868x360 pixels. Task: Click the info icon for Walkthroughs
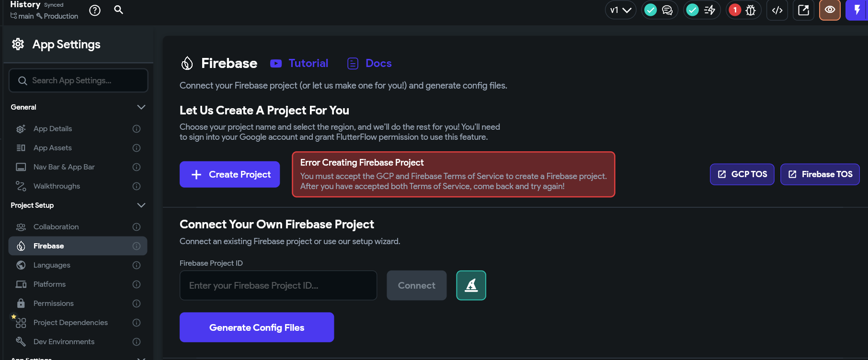tap(137, 186)
